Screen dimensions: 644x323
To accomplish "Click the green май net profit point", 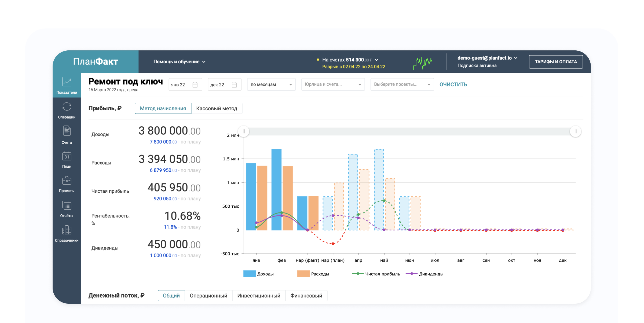I will [384, 201].
